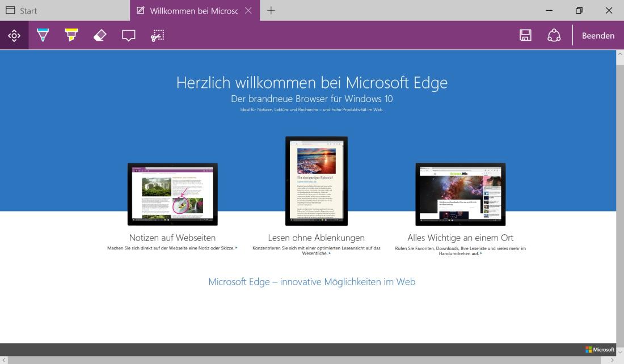Share the web note

[554, 35]
